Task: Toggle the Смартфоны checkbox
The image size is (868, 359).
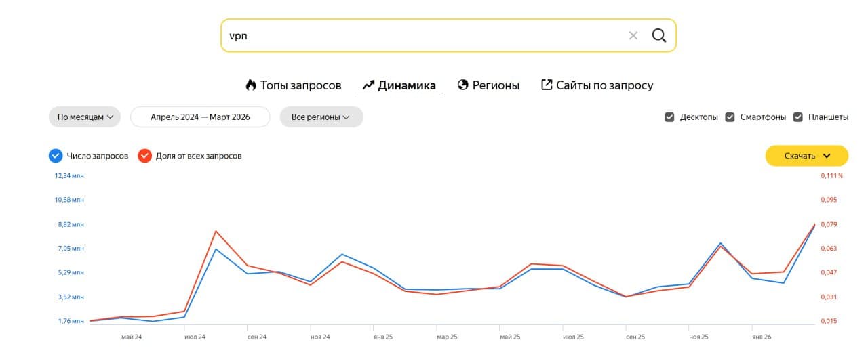Action: coord(730,117)
